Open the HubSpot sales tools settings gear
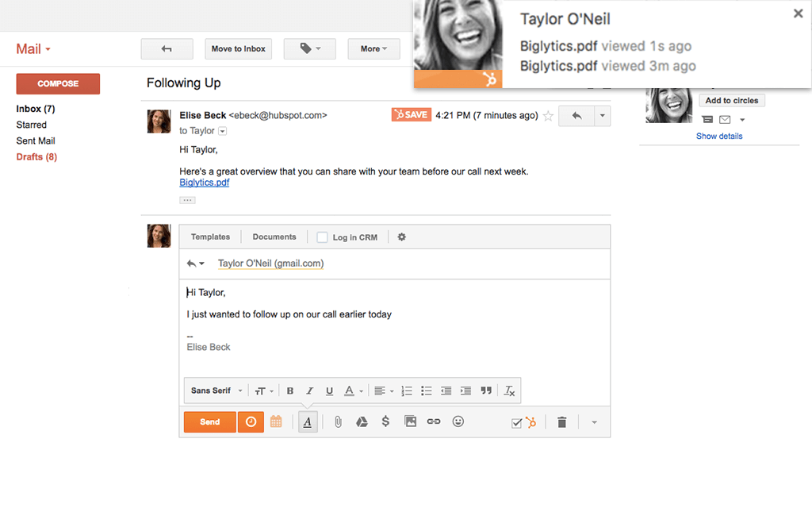 [401, 237]
